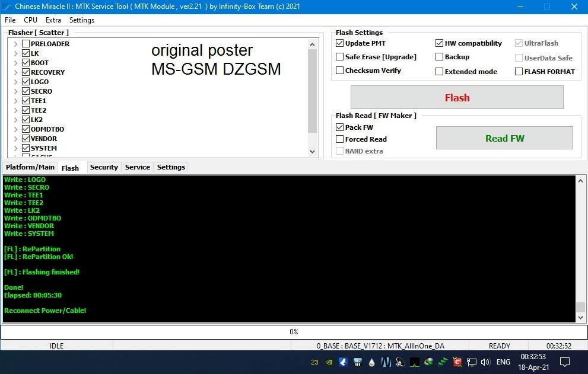Image resolution: width=588 pixels, height=374 pixels.
Task: Open the red C tray icon
Action: 457,362
